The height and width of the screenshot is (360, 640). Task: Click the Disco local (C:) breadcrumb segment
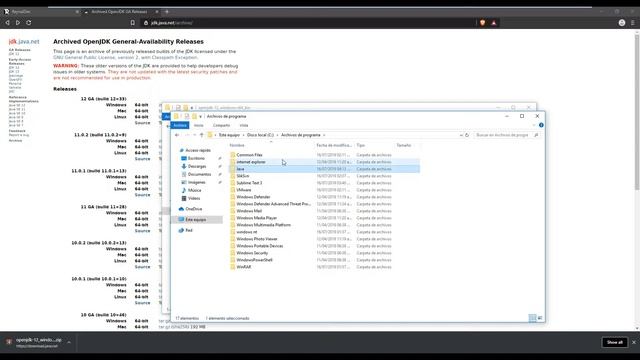coord(260,135)
